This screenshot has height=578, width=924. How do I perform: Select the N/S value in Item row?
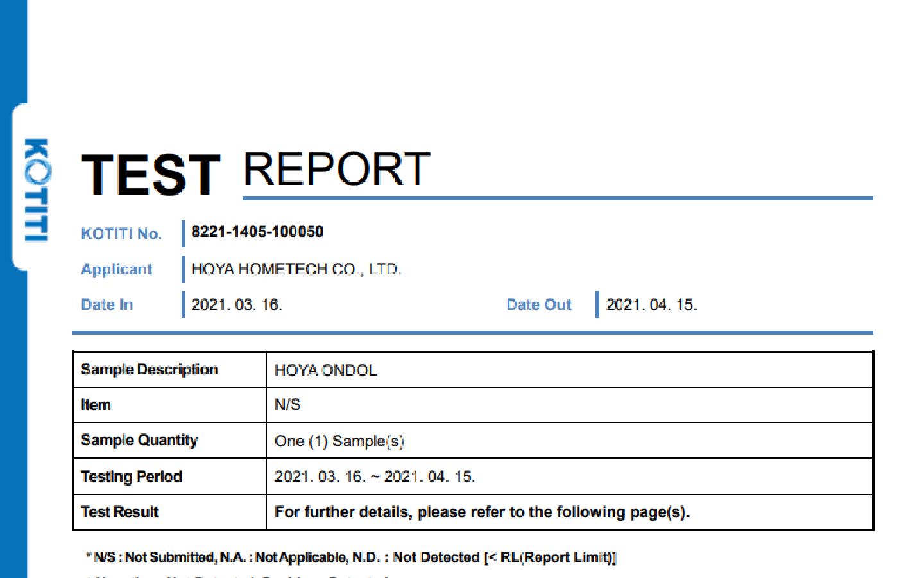[287, 405]
